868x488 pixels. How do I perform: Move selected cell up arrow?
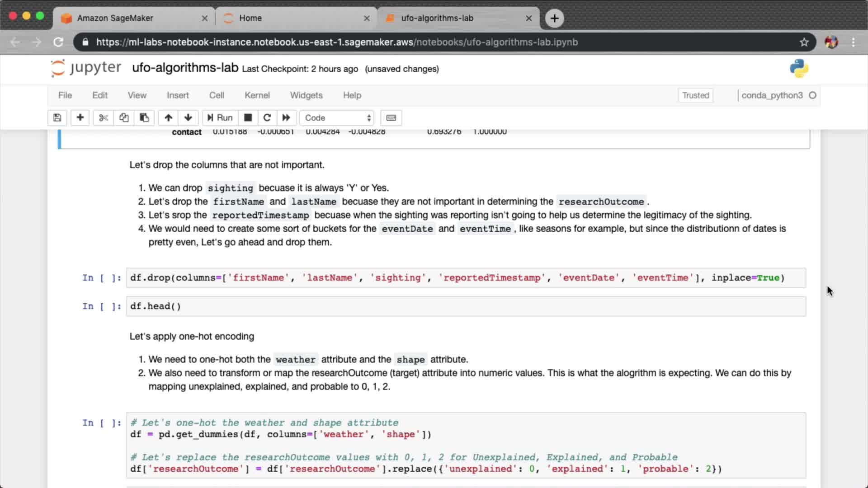[x=168, y=118]
